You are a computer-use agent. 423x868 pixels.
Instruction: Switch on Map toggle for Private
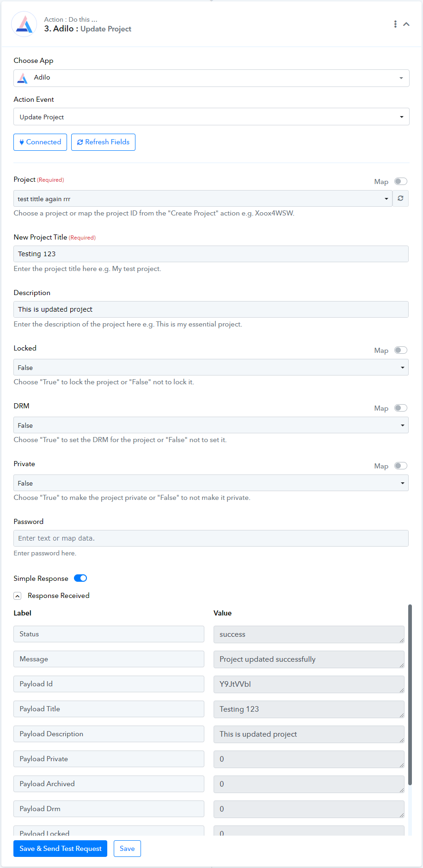click(401, 466)
